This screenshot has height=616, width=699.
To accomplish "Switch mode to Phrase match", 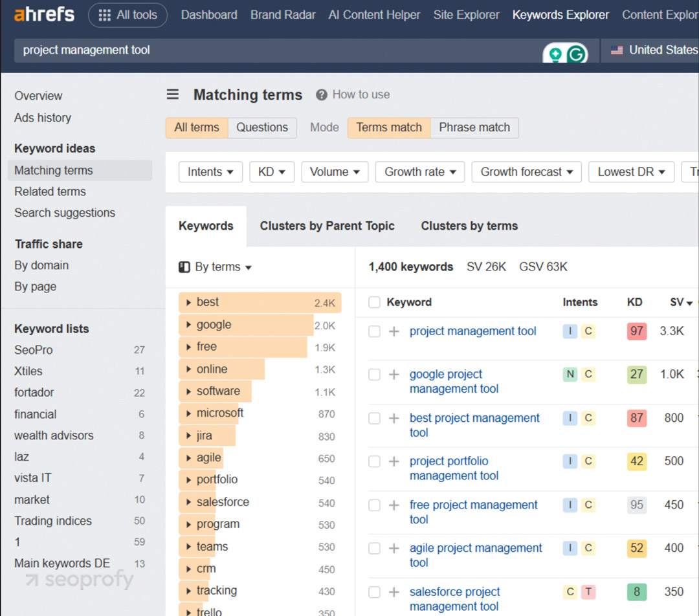I will 474,127.
